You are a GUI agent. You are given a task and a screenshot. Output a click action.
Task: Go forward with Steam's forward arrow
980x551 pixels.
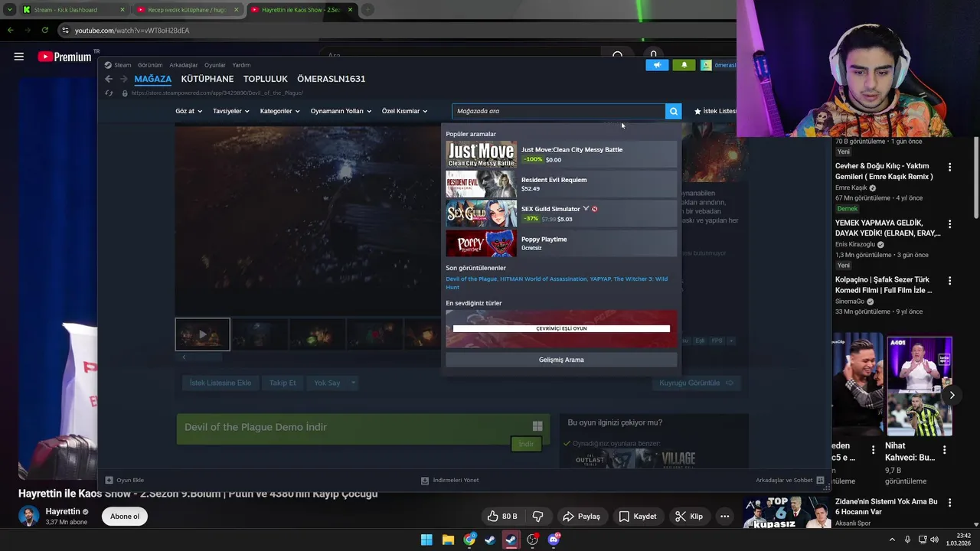coord(122,79)
